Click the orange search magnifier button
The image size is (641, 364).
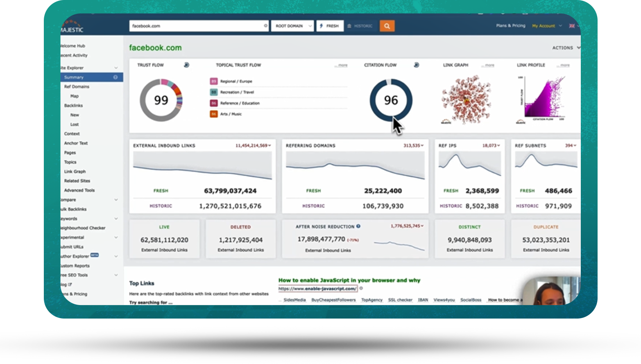point(387,26)
